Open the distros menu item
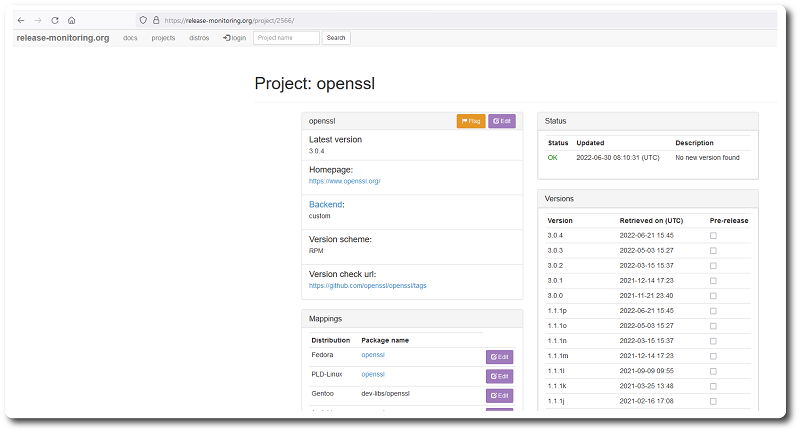The image size is (800, 432). [x=199, y=38]
